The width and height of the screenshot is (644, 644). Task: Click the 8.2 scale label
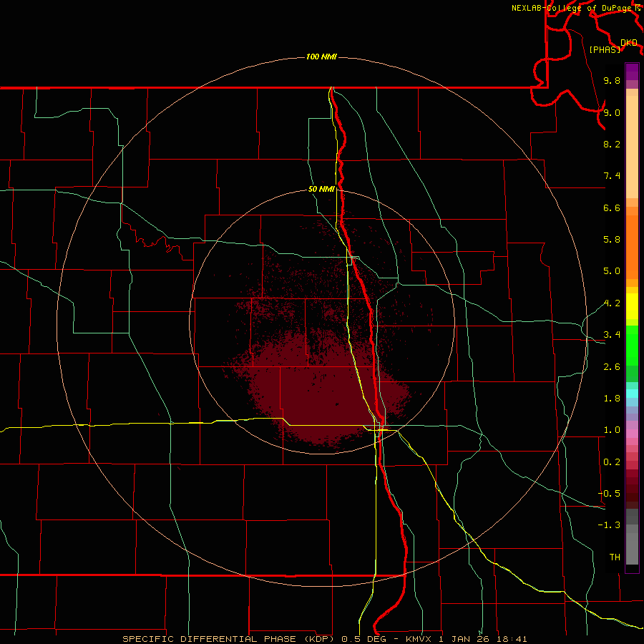612,144
